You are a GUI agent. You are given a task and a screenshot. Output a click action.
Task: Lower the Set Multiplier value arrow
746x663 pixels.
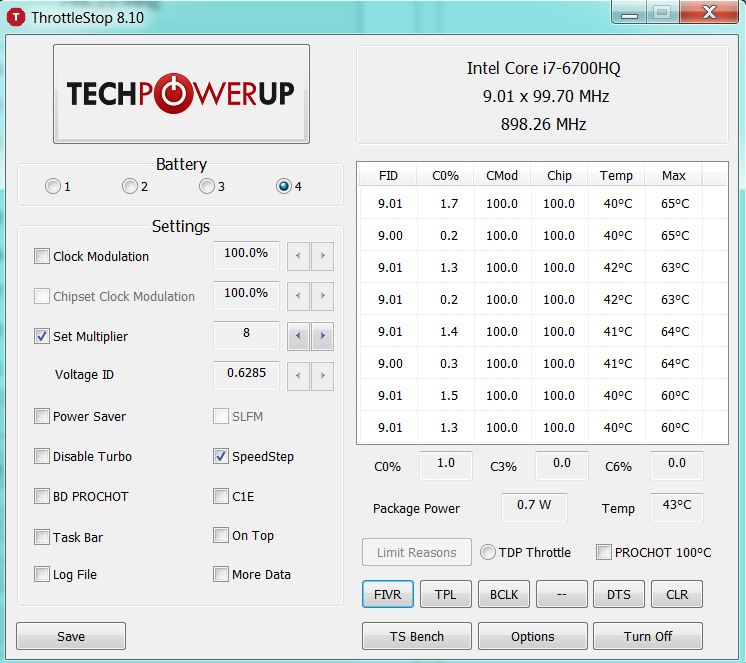298,336
